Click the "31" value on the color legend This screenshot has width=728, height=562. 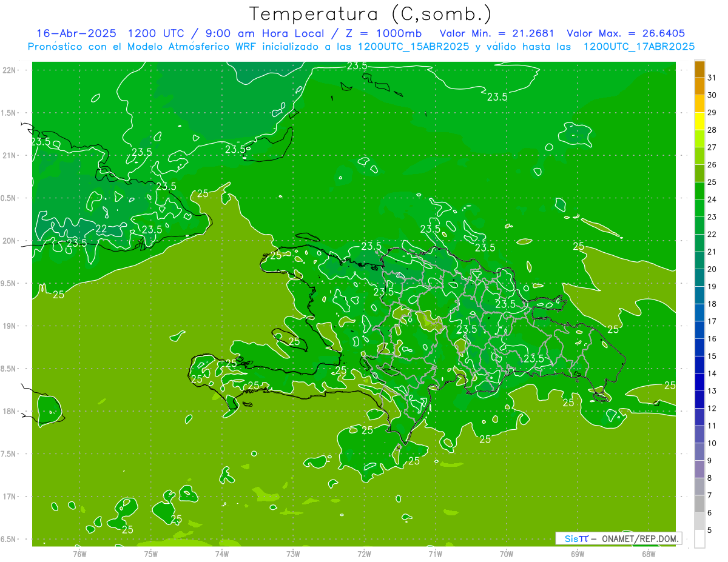pos(712,78)
